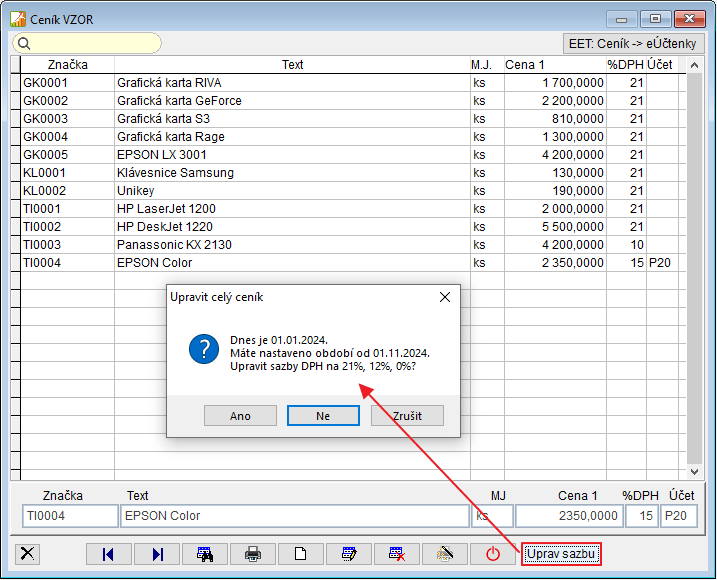Click price 810,0000 cell

[x=555, y=119]
